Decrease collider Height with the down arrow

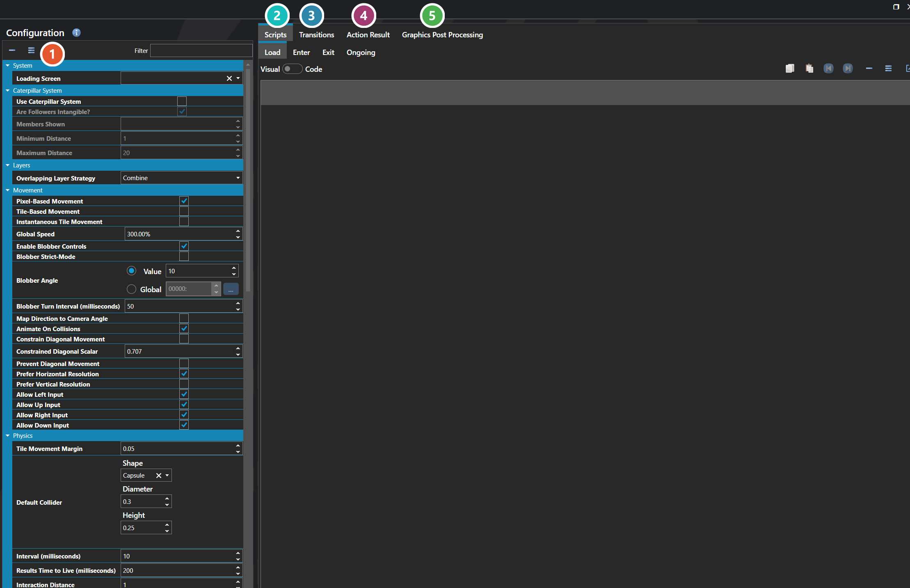167,531
